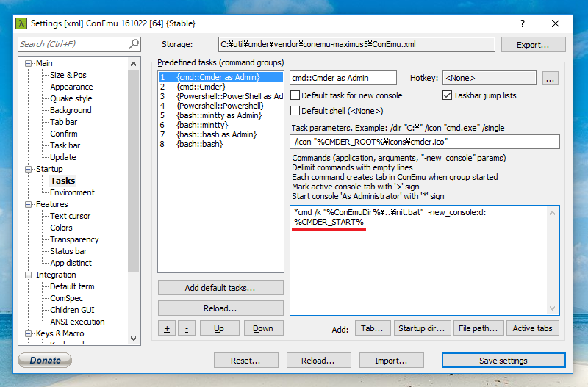Viewport: 588px width, 387px height.
Task: Click Donate button
Action: pyautogui.click(x=45, y=361)
